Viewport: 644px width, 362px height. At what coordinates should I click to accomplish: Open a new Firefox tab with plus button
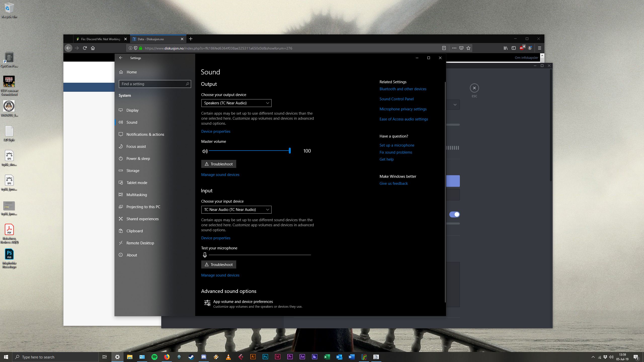pyautogui.click(x=191, y=39)
